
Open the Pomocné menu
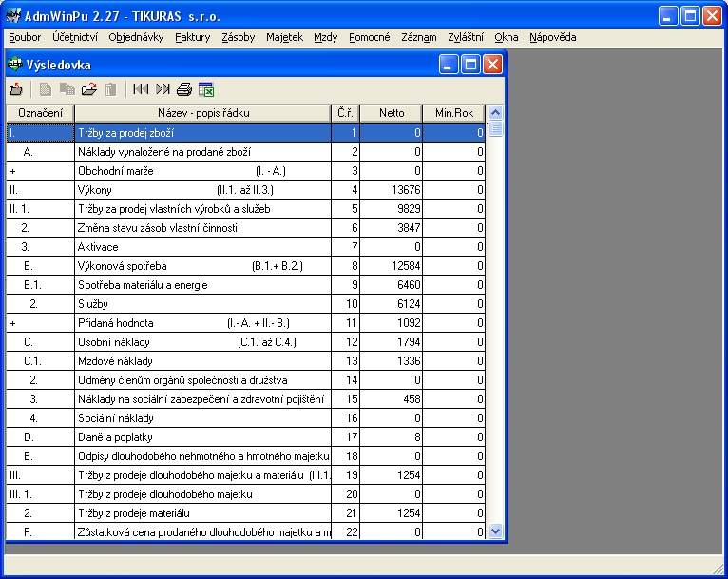(x=369, y=37)
